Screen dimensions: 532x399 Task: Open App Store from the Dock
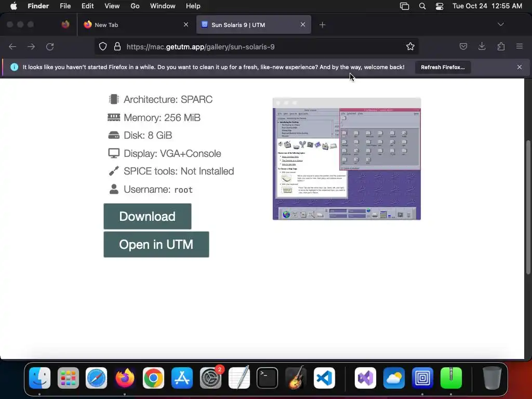click(x=182, y=378)
